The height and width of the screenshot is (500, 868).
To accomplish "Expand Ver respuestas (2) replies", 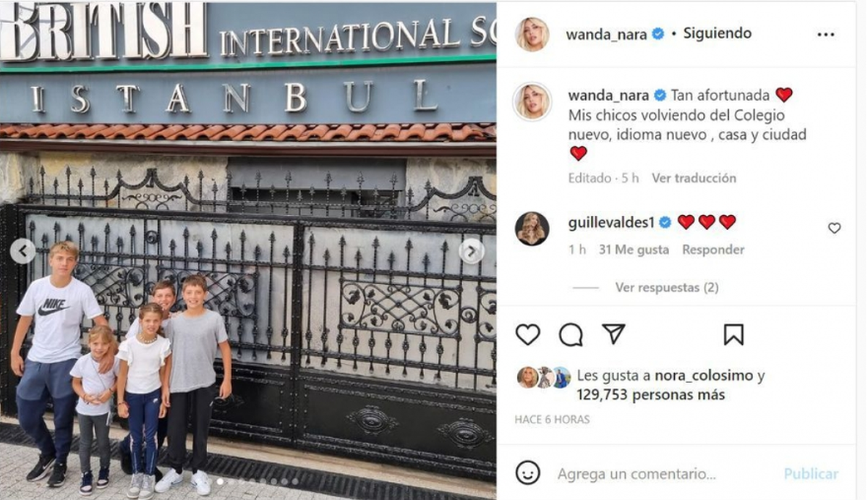I will click(x=666, y=287).
